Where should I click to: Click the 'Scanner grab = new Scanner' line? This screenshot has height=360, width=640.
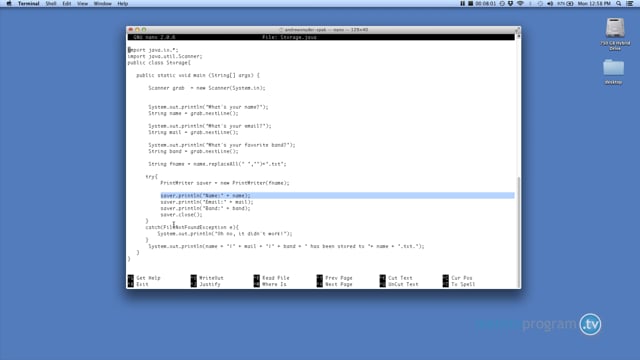click(207, 88)
